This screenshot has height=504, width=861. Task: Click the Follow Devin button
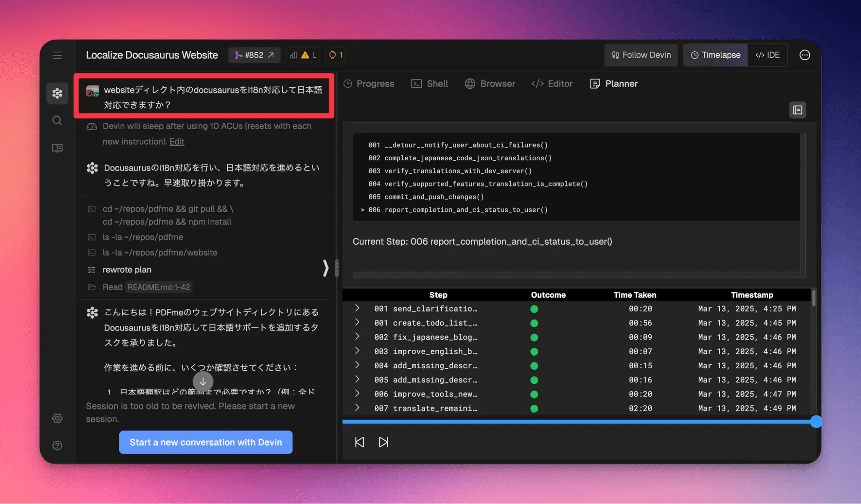[641, 55]
